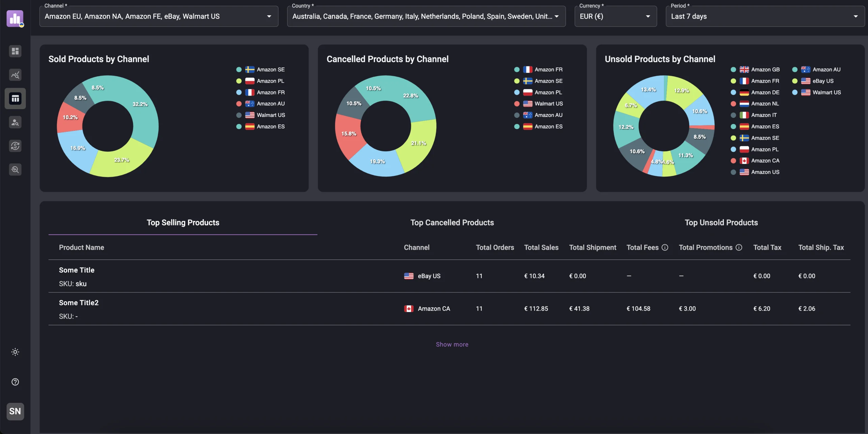The width and height of the screenshot is (868, 434).
Task: Click the Total Promotions info icon
Action: (739, 248)
